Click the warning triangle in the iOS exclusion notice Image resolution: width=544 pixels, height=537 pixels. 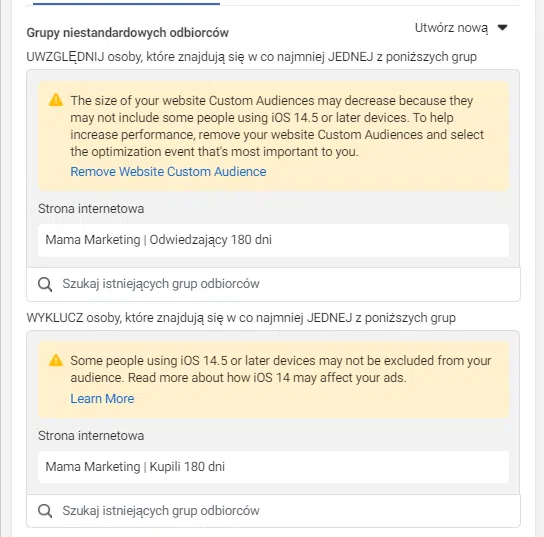pos(56,360)
